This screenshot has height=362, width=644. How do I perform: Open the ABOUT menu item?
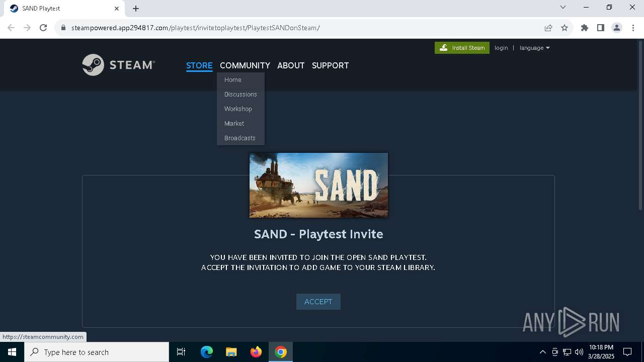[x=291, y=65]
